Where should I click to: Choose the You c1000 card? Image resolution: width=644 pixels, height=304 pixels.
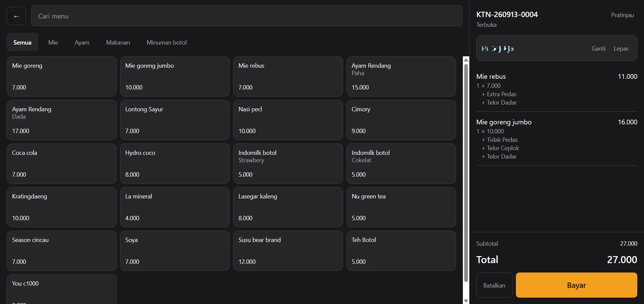pos(62,289)
